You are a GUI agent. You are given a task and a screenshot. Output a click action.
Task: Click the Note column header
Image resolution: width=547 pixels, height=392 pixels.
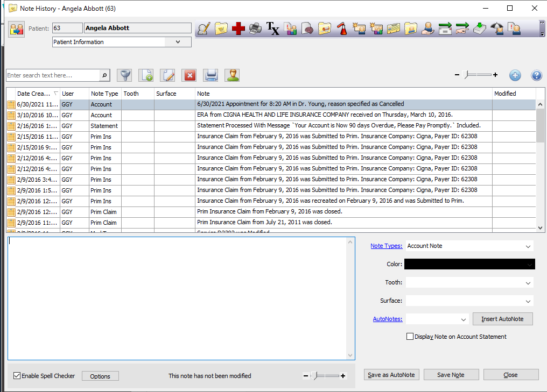click(343, 94)
